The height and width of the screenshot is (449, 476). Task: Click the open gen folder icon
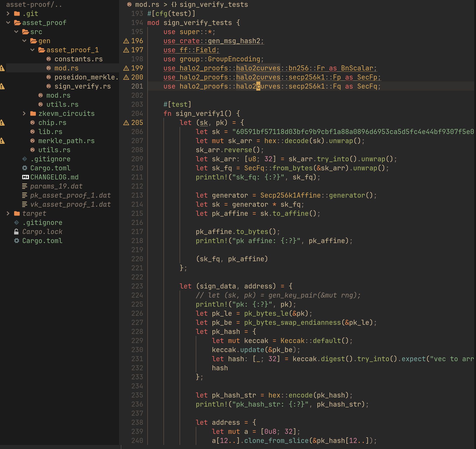34,41
